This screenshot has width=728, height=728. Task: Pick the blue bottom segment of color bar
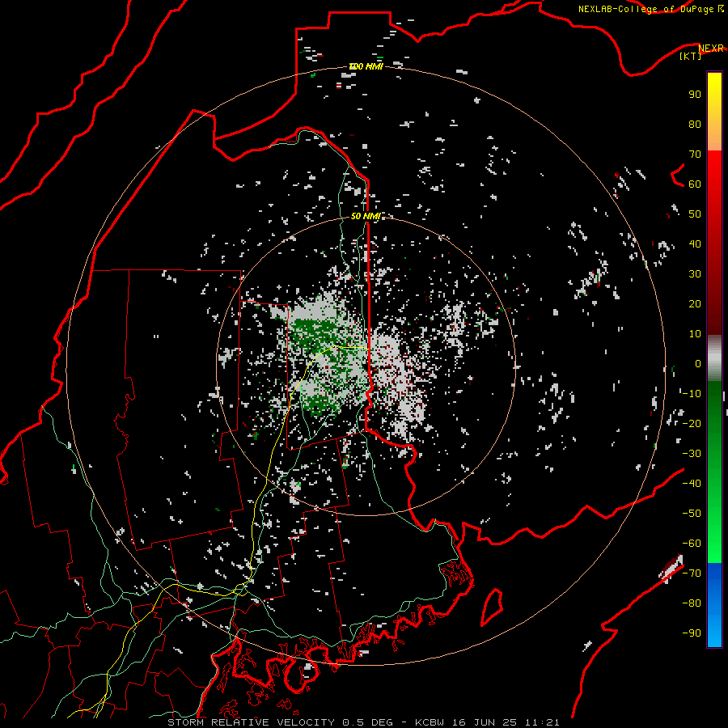coord(714,605)
